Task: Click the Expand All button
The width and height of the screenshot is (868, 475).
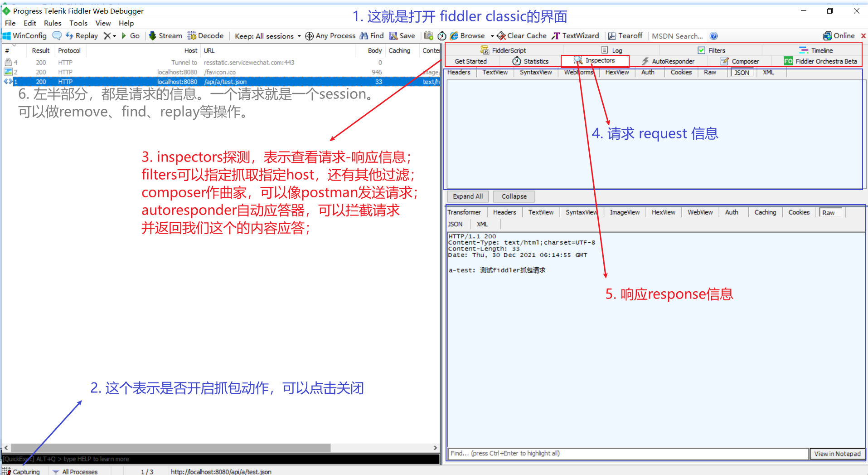Action: [468, 196]
